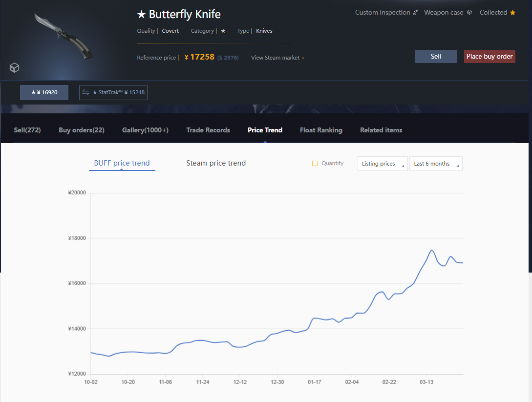Follow the View Steam market link
532x402 pixels.
point(277,58)
